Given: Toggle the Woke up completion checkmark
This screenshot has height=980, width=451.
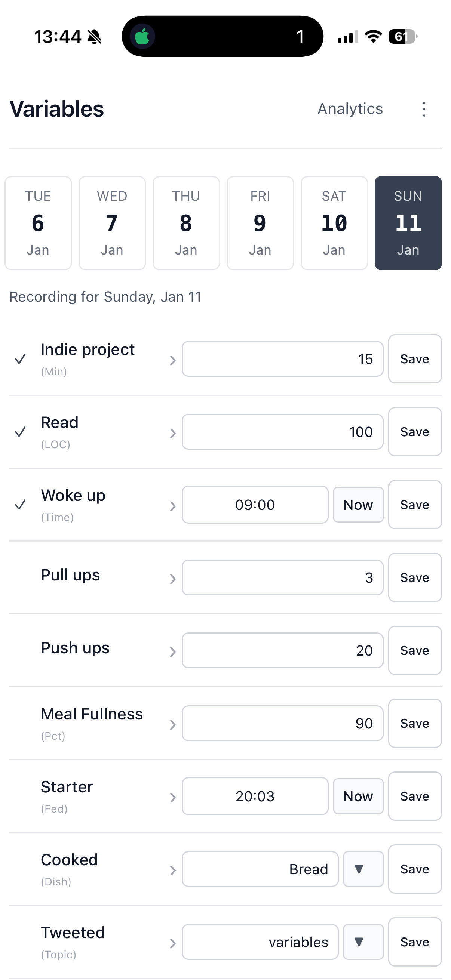Looking at the screenshot, I should (20, 505).
